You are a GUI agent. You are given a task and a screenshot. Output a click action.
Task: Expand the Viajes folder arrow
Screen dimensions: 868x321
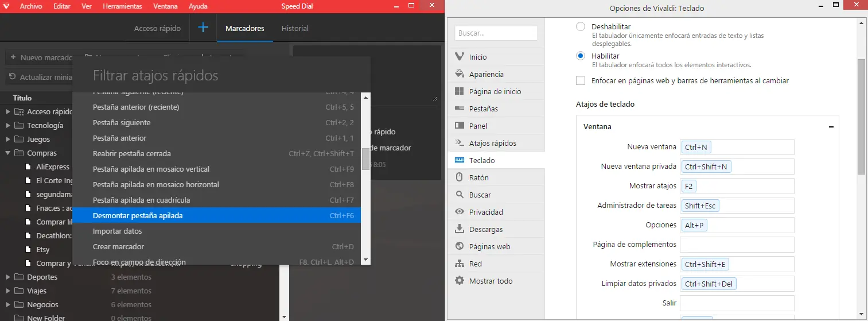pos(8,291)
